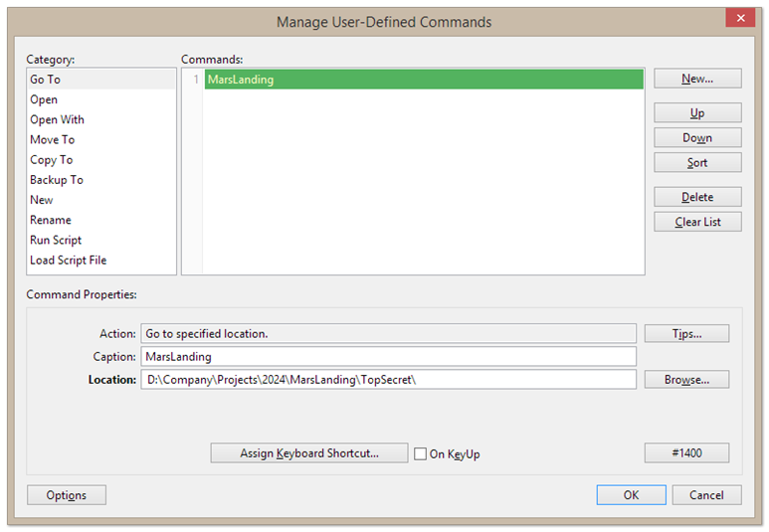This screenshot has height=532, width=769.
Task: Move the command Up
Action: [x=697, y=113]
